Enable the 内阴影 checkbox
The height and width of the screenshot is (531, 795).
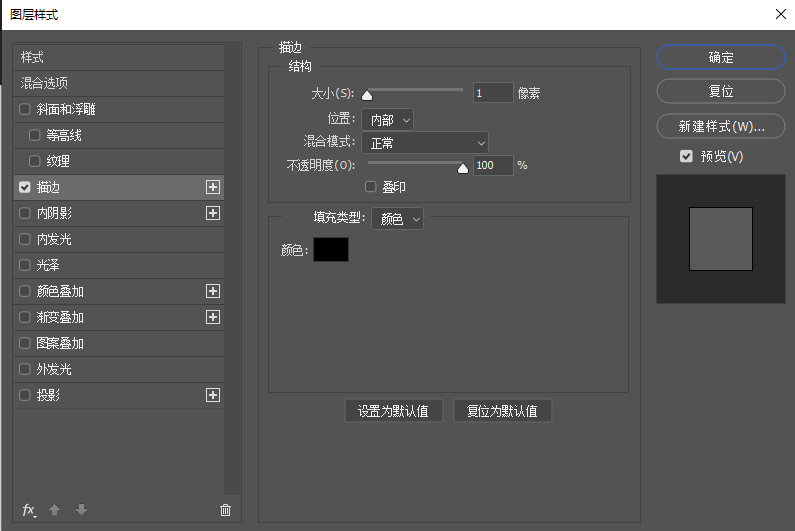point(24,213)
